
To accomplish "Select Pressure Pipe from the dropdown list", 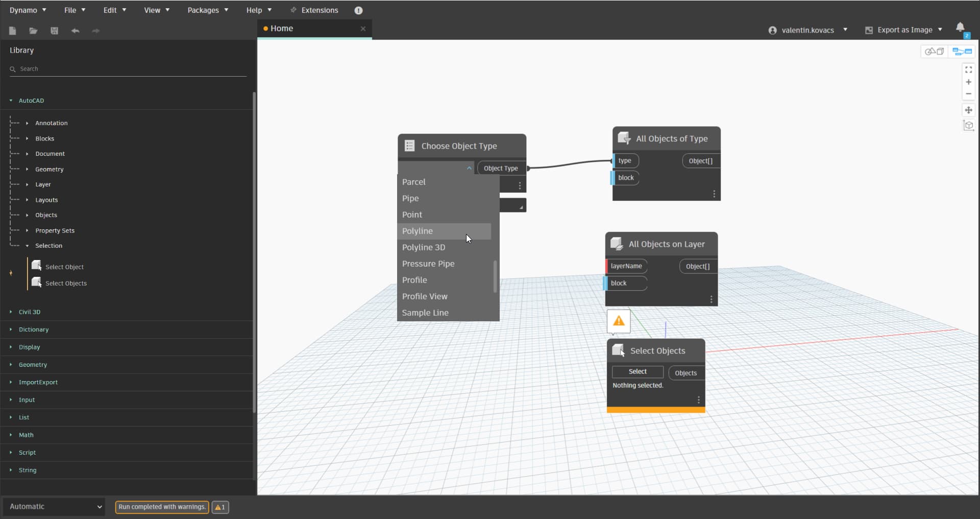I will pyautogui.click(x=444, y=264).
